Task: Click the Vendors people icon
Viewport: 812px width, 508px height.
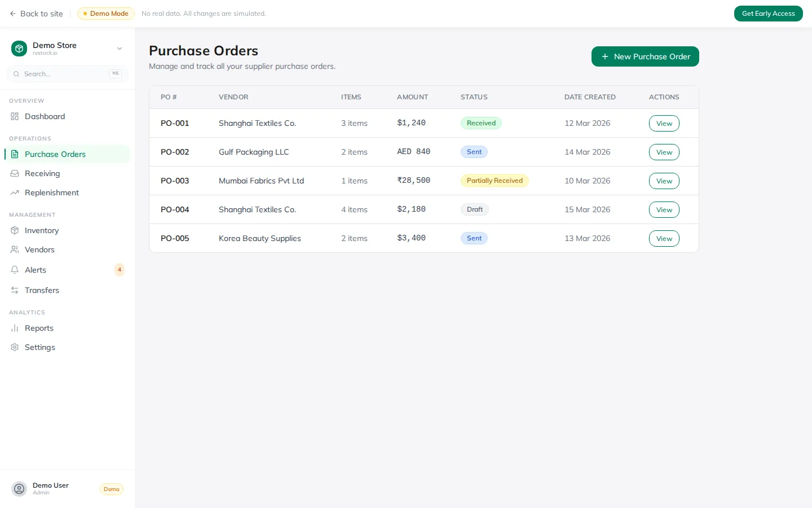Action: 15,249
